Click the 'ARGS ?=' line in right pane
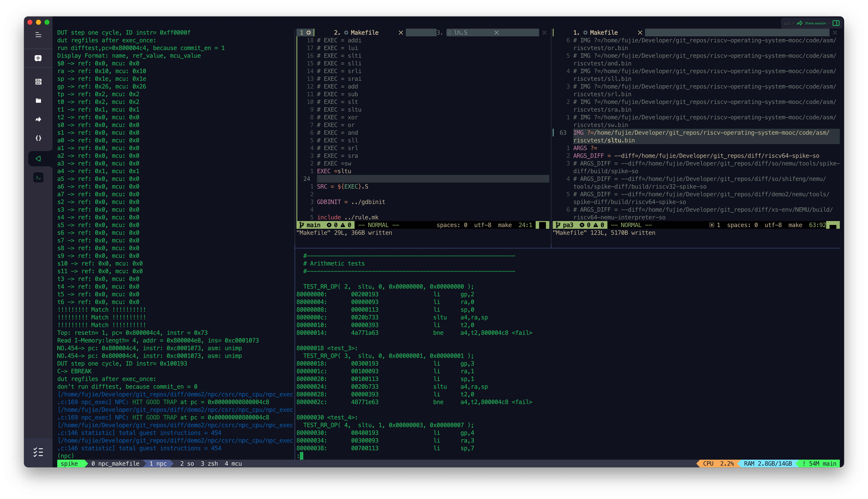This screenshot has height=499, width=868. [x=585, y=148]
